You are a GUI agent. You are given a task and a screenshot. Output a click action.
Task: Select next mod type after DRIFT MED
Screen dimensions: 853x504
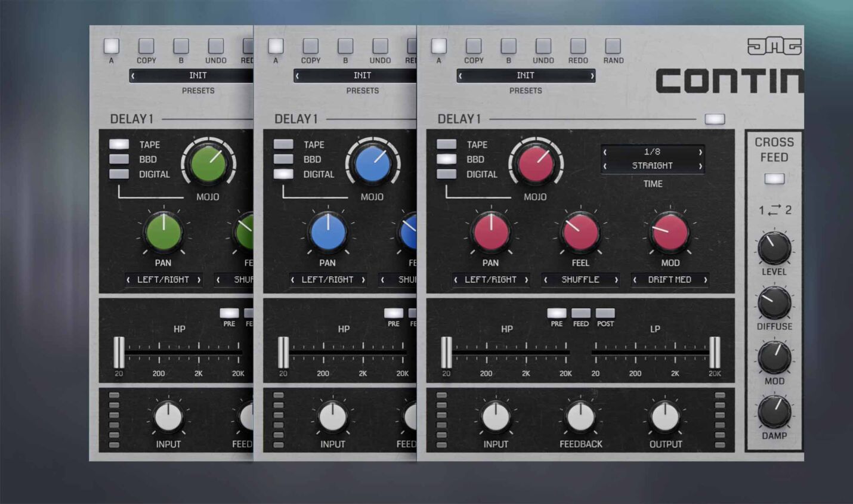705,280
